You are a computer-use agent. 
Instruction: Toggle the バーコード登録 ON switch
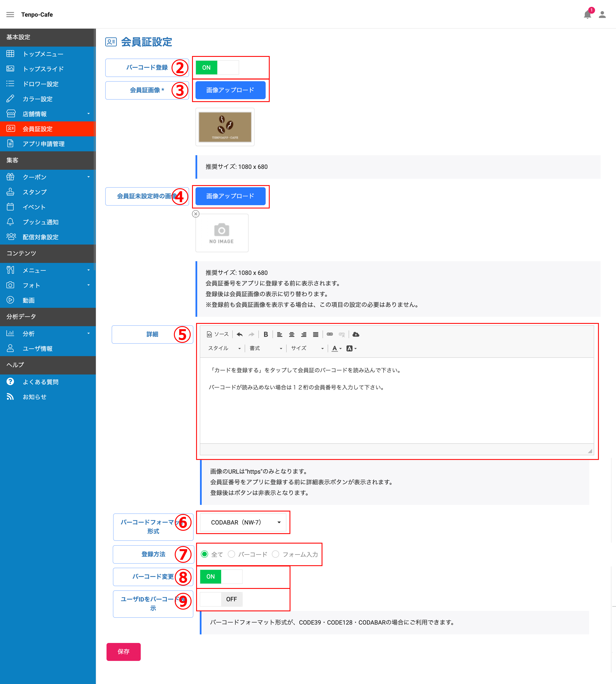(x=217, y=67)
